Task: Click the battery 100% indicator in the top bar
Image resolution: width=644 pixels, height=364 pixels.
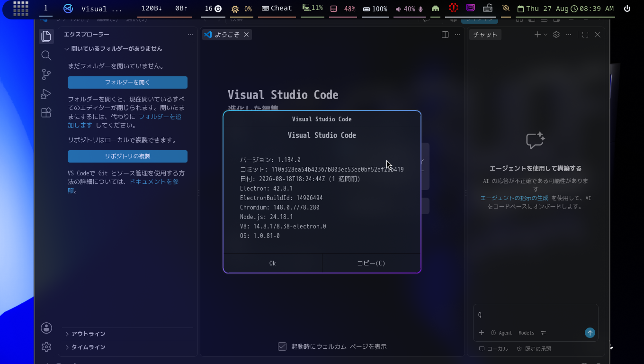Action: click(x=375, y=9)
